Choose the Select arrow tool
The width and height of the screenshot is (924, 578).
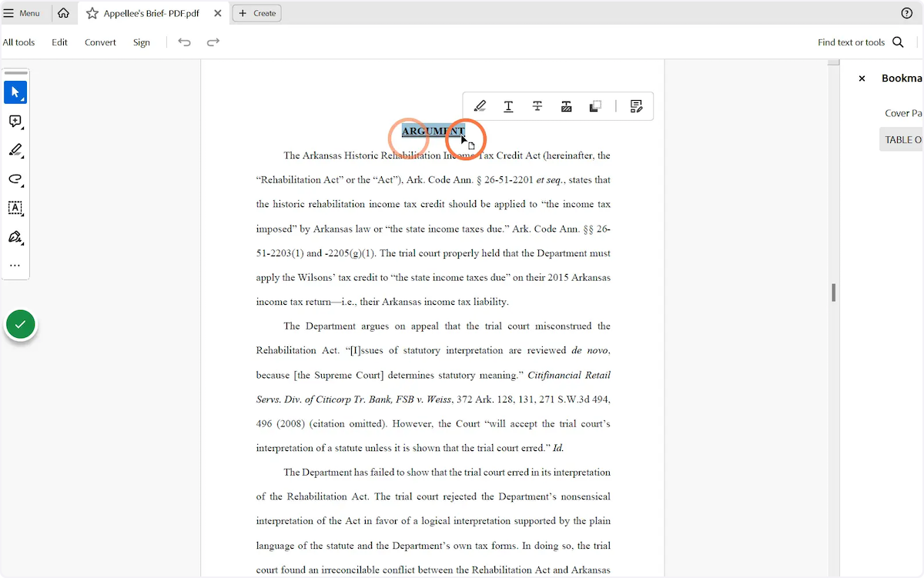click(15, 92)
